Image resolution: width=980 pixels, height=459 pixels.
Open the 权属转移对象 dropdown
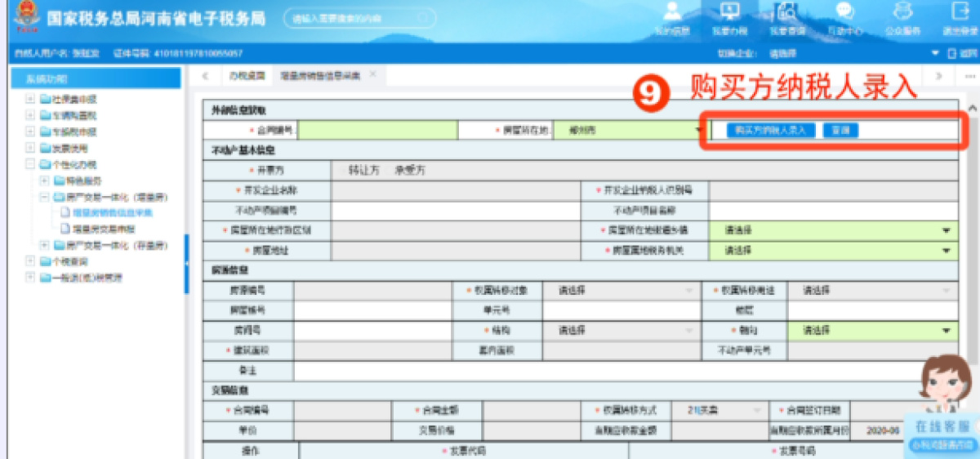(622, 290)
